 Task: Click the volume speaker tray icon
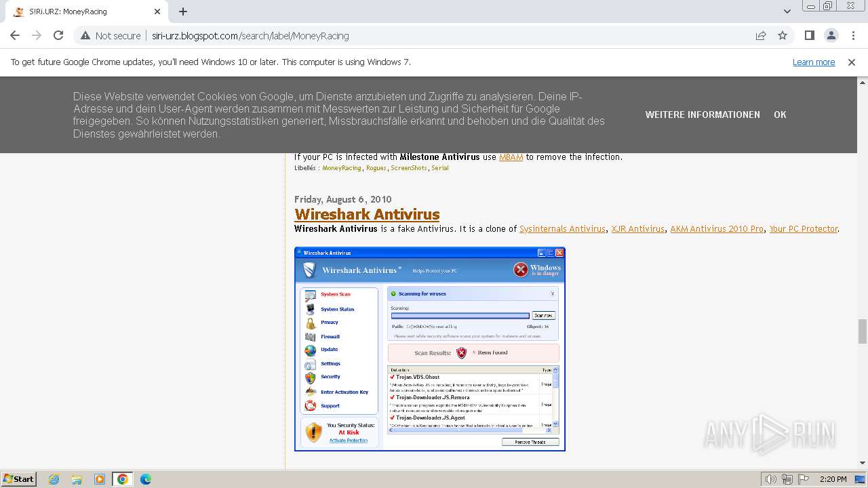(771, 479)
